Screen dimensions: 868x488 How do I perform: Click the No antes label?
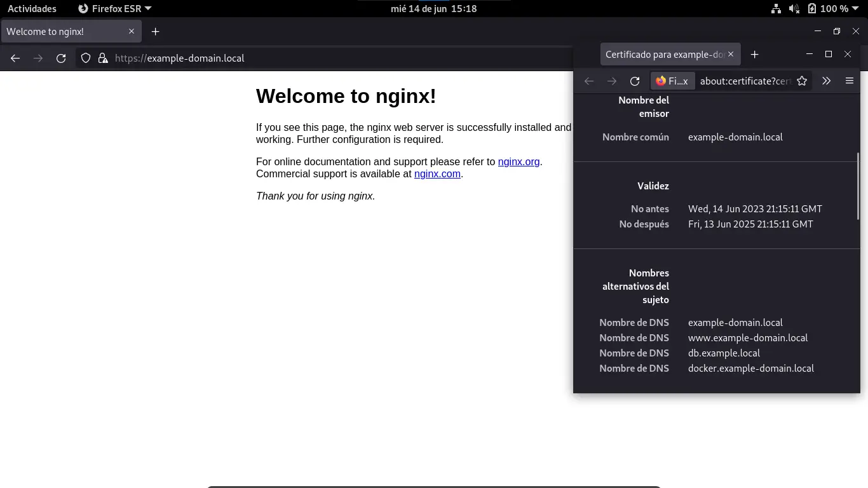point(650,209)
